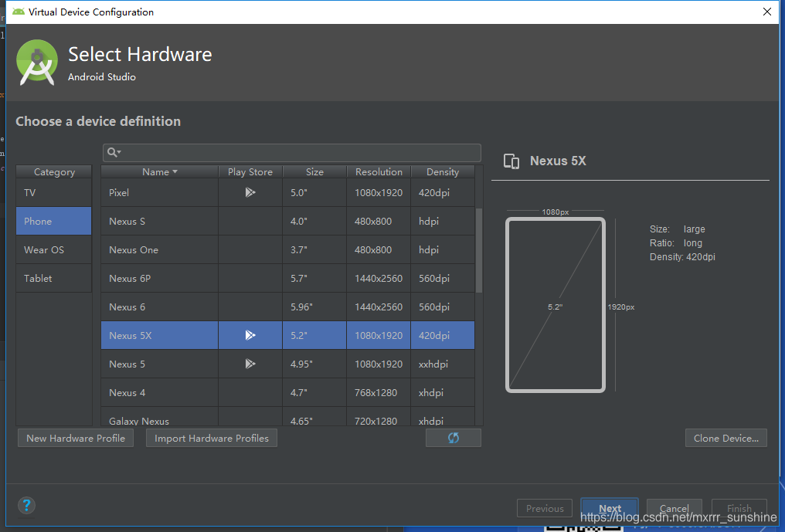Click the Clone Device button
The width and height of the screenshot is (785, 532).
[x=726, y=438]
